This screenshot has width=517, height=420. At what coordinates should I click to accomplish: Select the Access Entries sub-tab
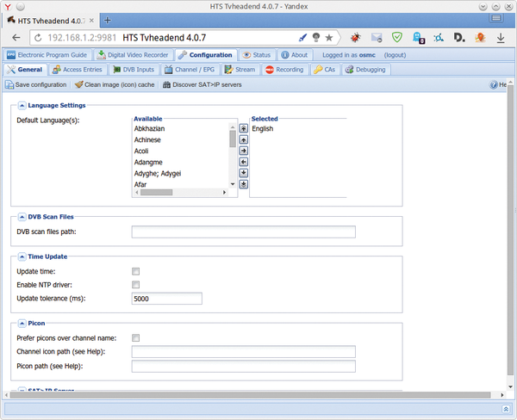pyautogui.click(x=78, y=70)
